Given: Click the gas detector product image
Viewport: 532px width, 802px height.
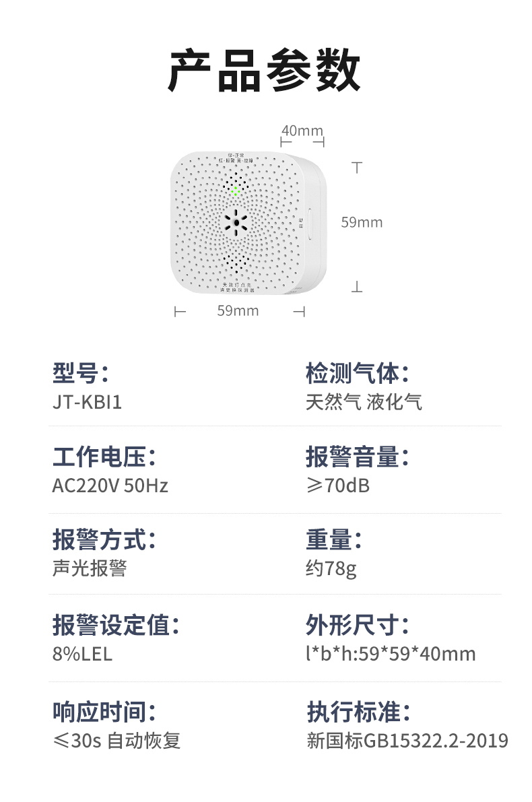Looking at the screenshot, I should click(247, 224).
